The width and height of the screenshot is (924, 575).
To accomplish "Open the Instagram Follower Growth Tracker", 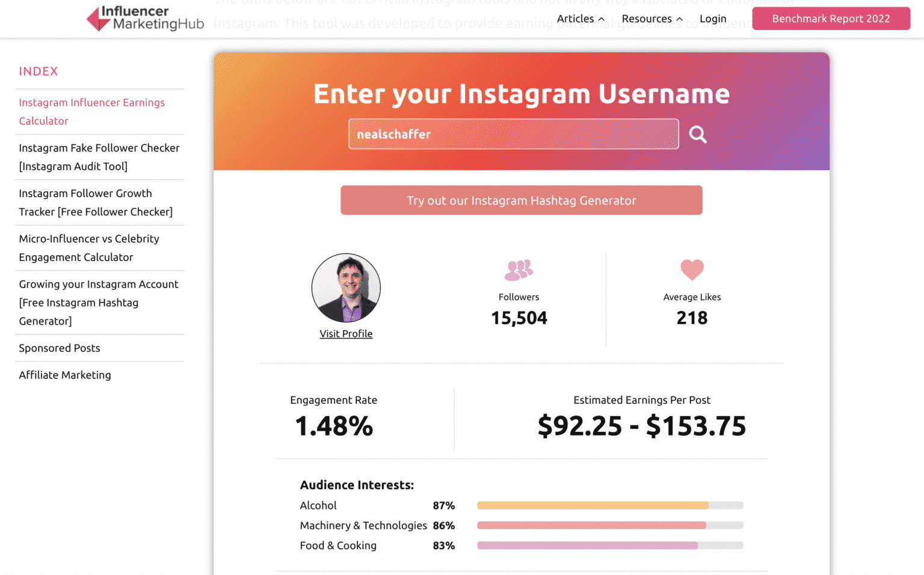I will (x=96, y=202).
